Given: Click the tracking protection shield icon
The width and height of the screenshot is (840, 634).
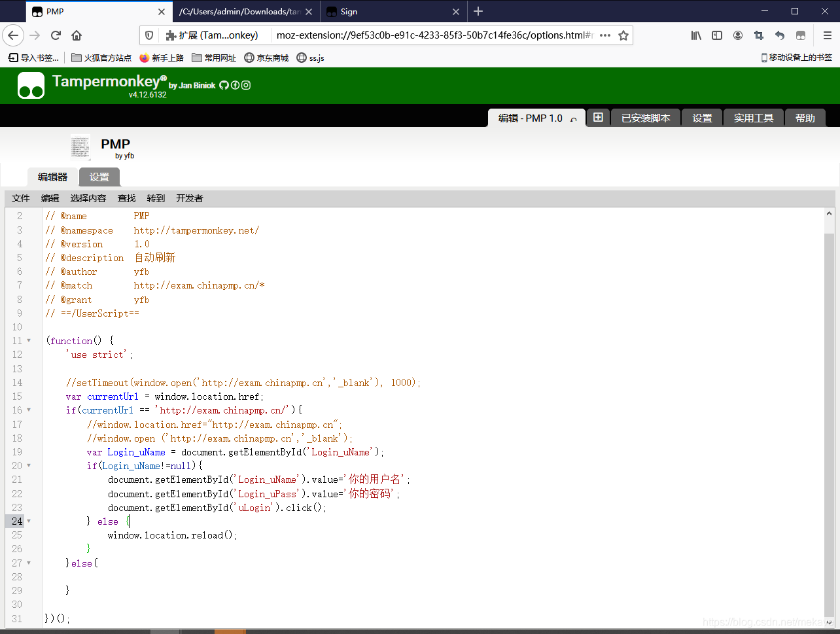Looking at the screenshot, I should (149, 35).
